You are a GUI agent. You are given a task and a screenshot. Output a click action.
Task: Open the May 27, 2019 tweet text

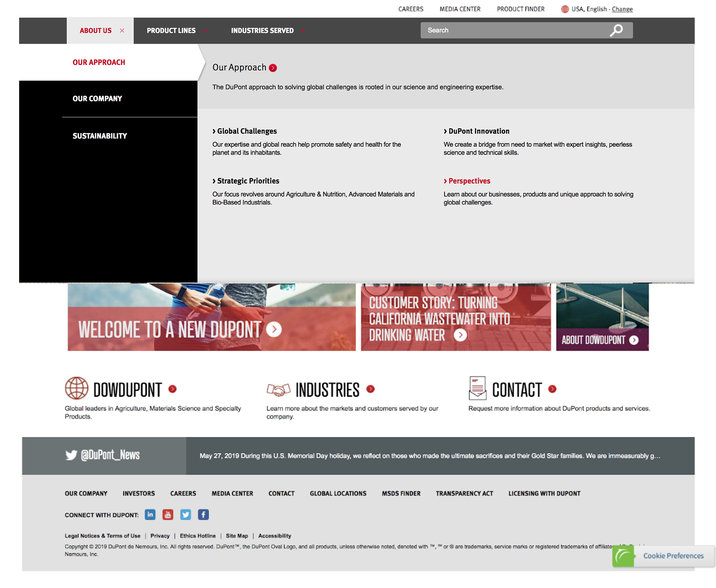point(430,456)
